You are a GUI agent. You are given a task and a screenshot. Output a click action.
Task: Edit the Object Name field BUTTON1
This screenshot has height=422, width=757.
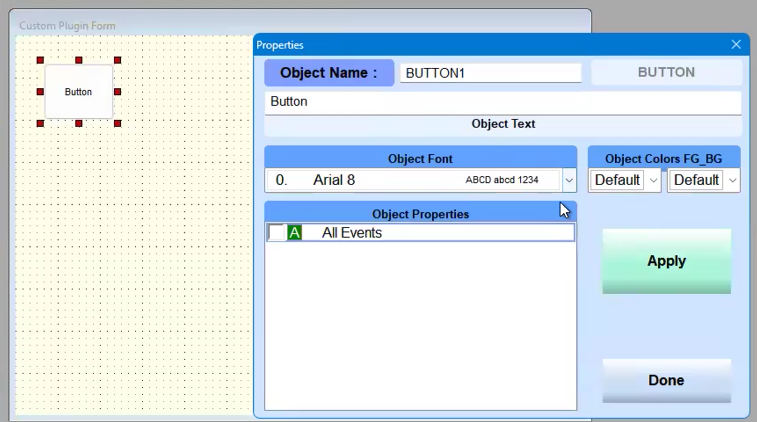(x=491, y=73)
